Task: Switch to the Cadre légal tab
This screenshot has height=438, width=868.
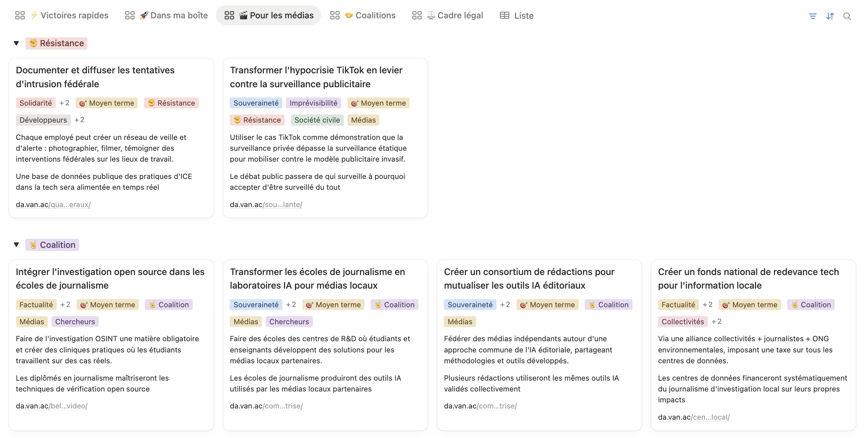Action: 460,15
